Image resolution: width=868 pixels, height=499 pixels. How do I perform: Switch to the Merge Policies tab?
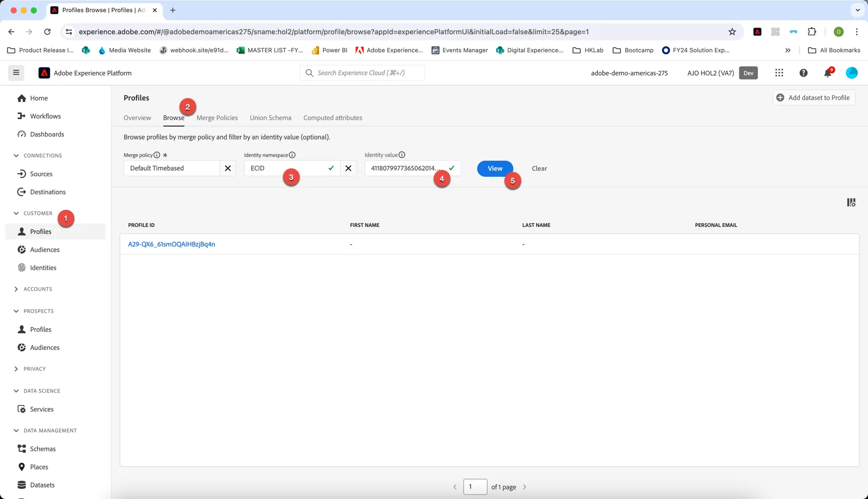[217, 118]
